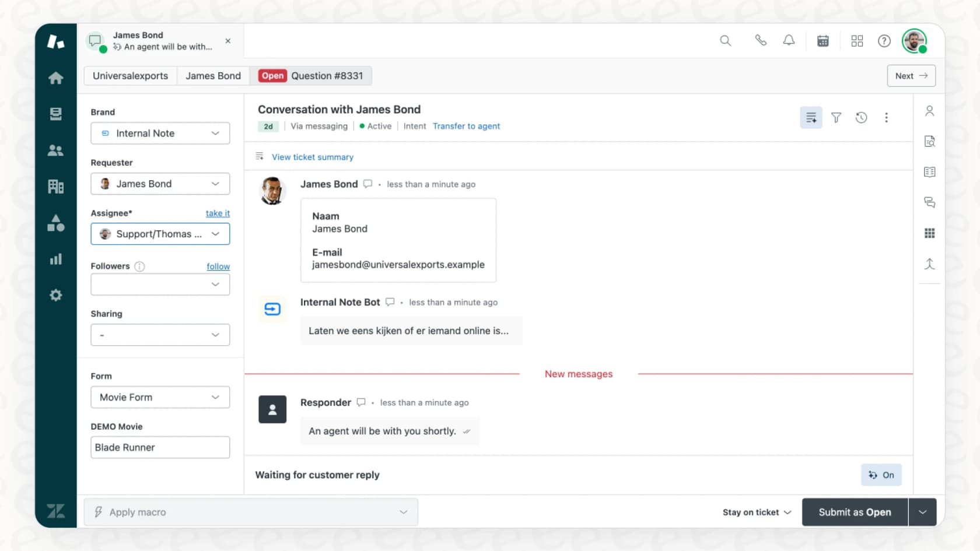Open the three-dot ticket options menu
This screenshot has height=551, width=980.
click(886, 118)
